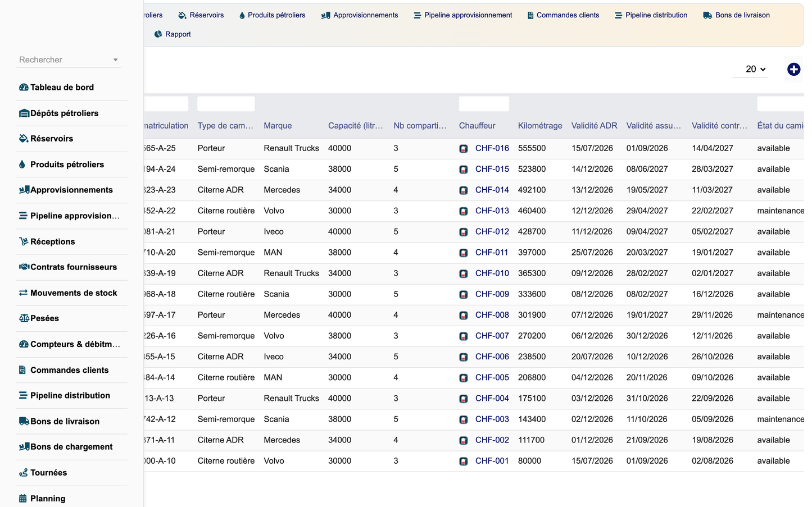
Task: Click the Immatriculation column filter field
Action: 166,104
